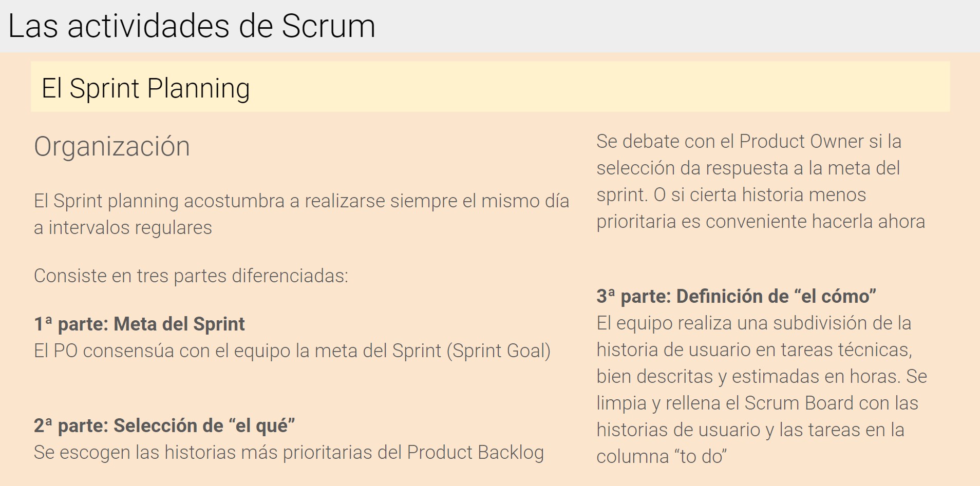Click the line 'selección da respuesta a la meta del'

(x=748, y=168)
